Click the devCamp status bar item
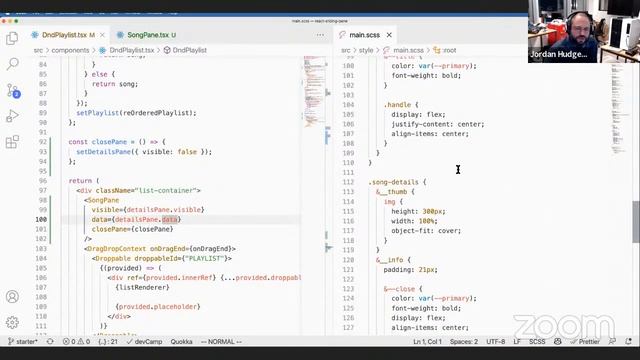 click(x=144, y=342)
